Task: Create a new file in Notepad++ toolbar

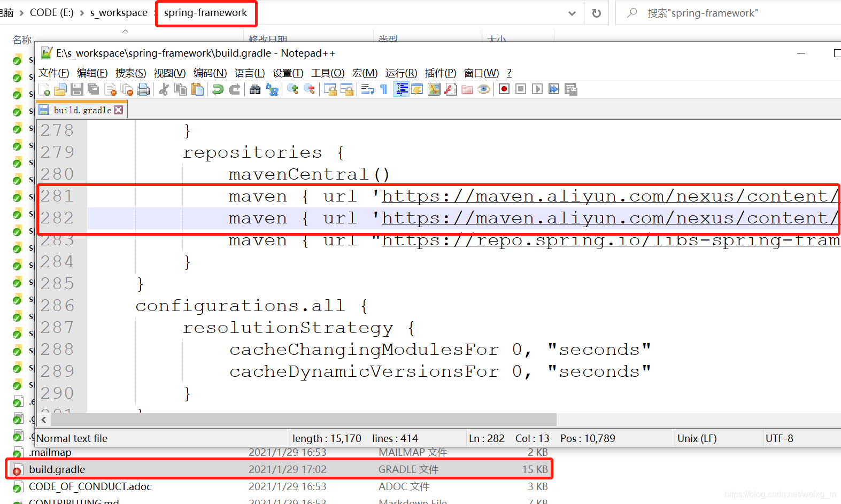Action: [44, 89]
